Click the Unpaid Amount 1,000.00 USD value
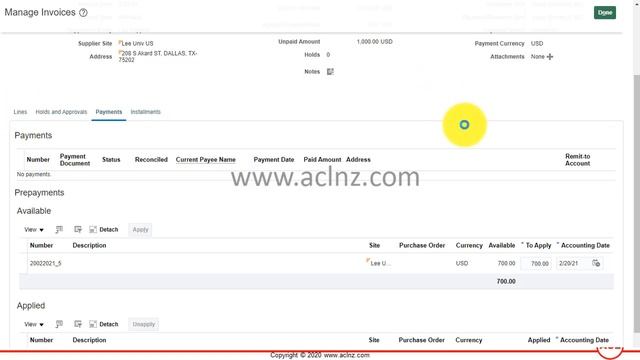 (x=374, y=42)
